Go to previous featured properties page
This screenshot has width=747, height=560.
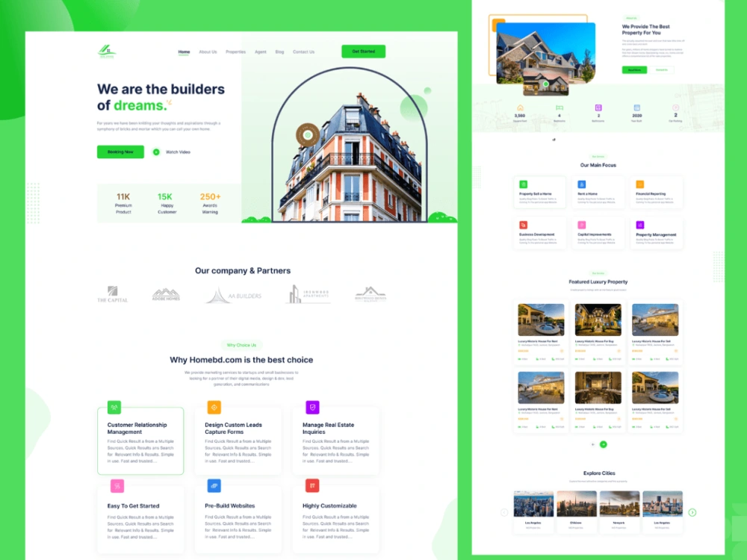[x=592, y=444]
